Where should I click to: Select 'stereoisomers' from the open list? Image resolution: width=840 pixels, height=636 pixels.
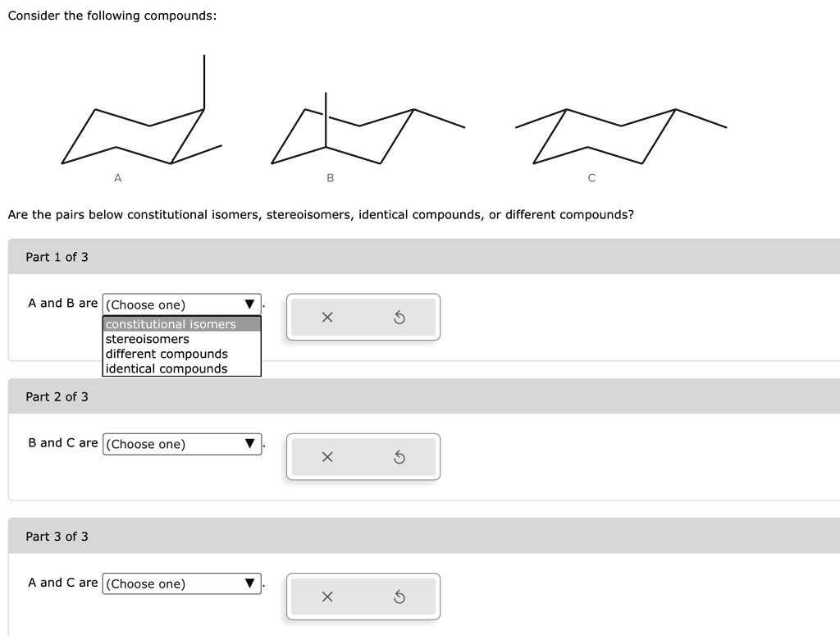tap(148, 338)
